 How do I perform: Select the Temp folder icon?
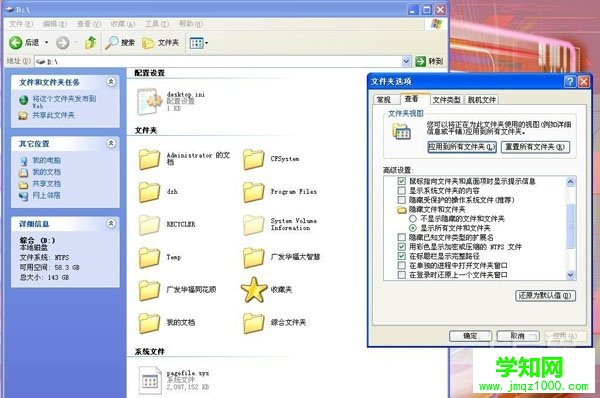coord(149,257)
